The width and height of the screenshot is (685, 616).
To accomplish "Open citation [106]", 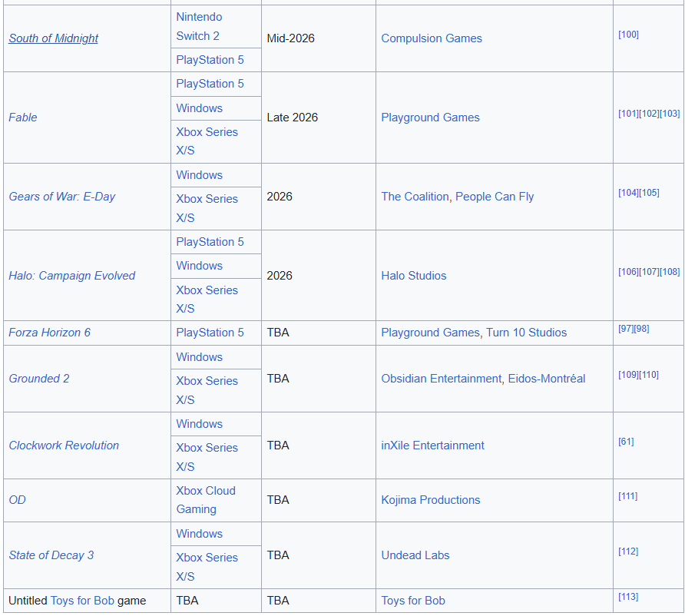I will (628, 272).
